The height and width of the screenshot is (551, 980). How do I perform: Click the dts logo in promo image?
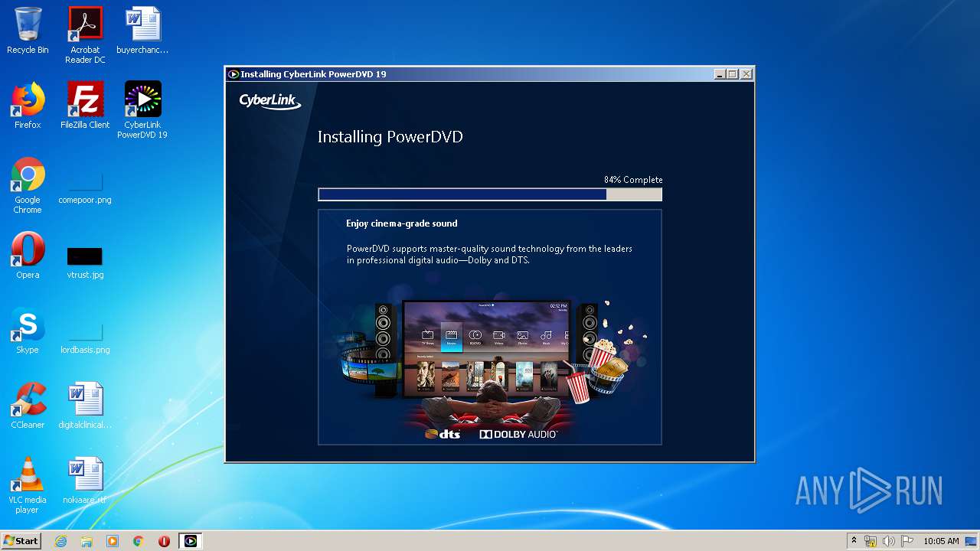click(x=442, y=434)
